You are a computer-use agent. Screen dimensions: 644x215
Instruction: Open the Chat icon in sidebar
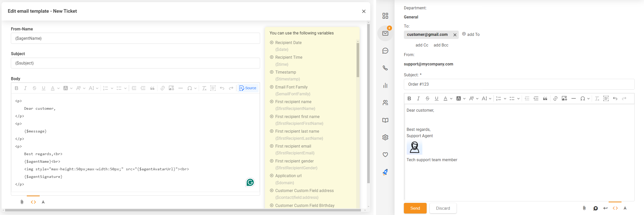(385, 51)
